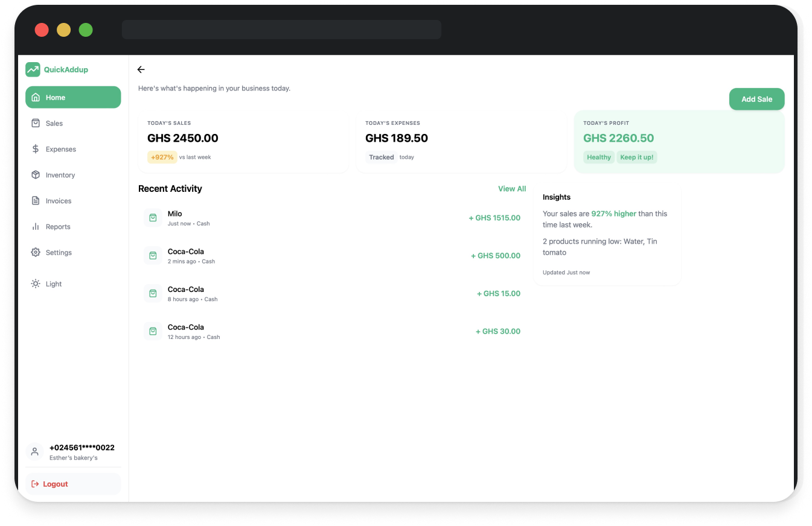This screenshot has height=526, width=812.
Task: Click the back arrow at the top
Action: (x=141, y=69)
